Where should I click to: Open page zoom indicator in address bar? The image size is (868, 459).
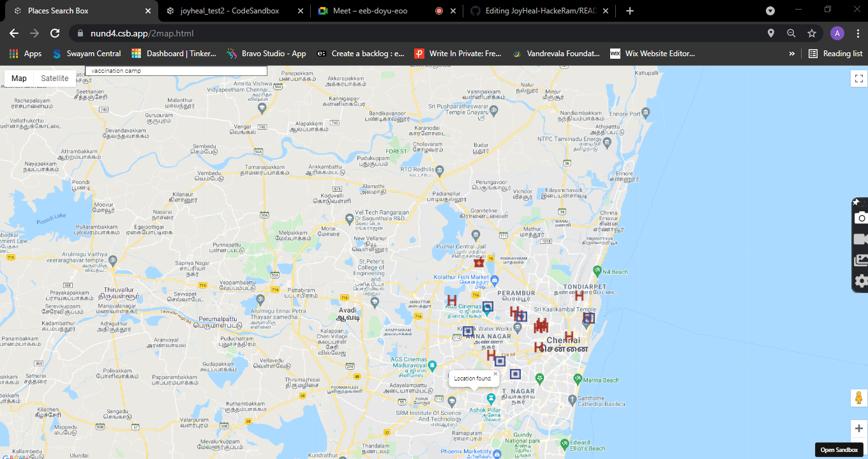[791, 33]
